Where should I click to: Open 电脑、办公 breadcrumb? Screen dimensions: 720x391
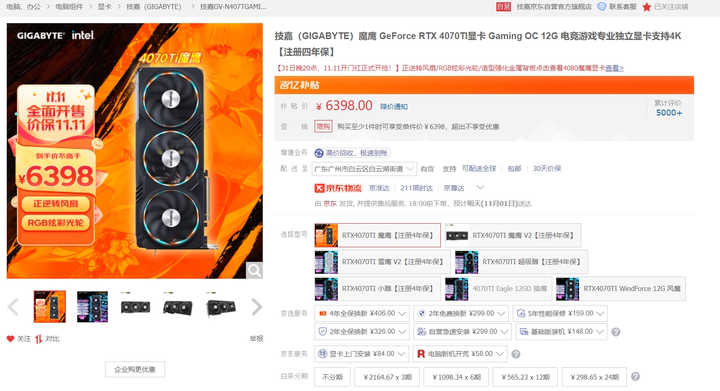point(23,7)
